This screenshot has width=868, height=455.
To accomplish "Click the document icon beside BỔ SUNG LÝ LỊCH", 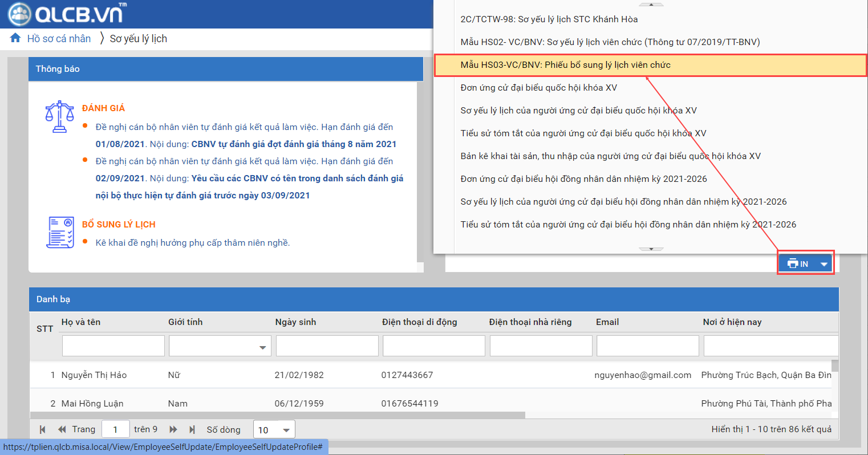I will [x=60, y=232].
